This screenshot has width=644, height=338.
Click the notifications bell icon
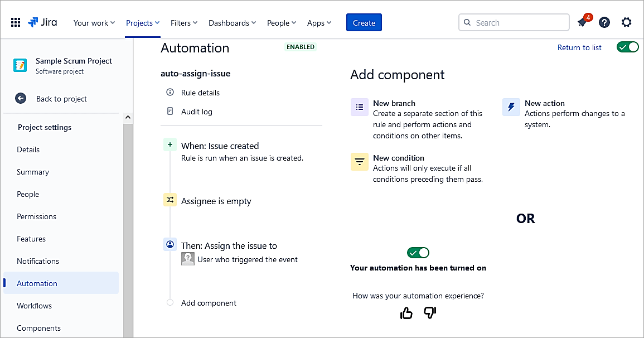583,23
